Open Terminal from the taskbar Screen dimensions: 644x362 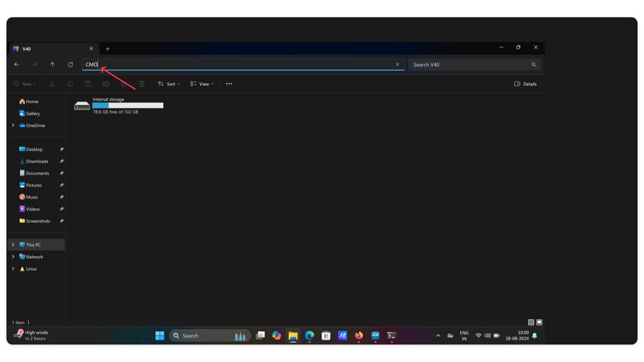391,336
